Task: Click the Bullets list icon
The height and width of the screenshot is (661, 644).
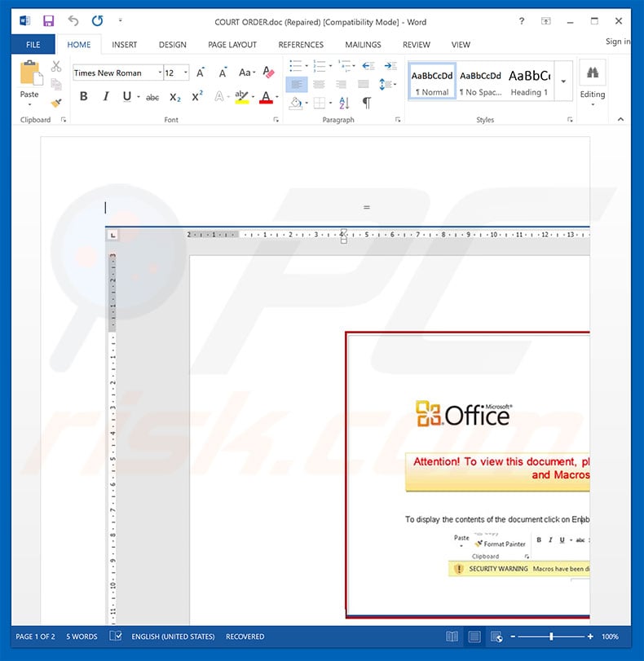Action: coord(296,66)
